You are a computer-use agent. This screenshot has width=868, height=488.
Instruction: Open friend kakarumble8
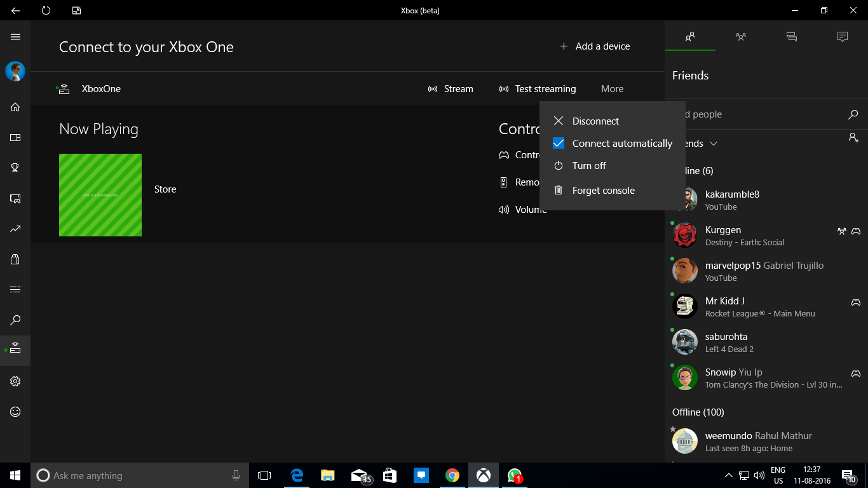pyautogui.click(x=766, y=200)
